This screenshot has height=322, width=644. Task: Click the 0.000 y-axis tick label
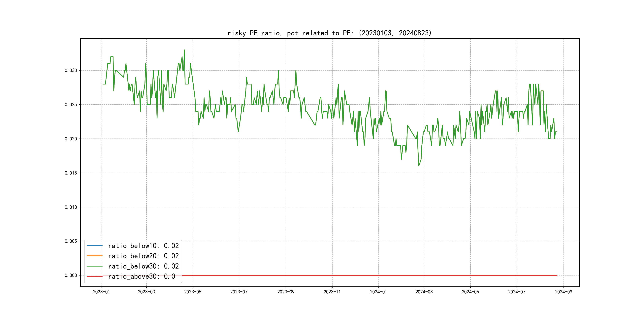click(71, 275)
